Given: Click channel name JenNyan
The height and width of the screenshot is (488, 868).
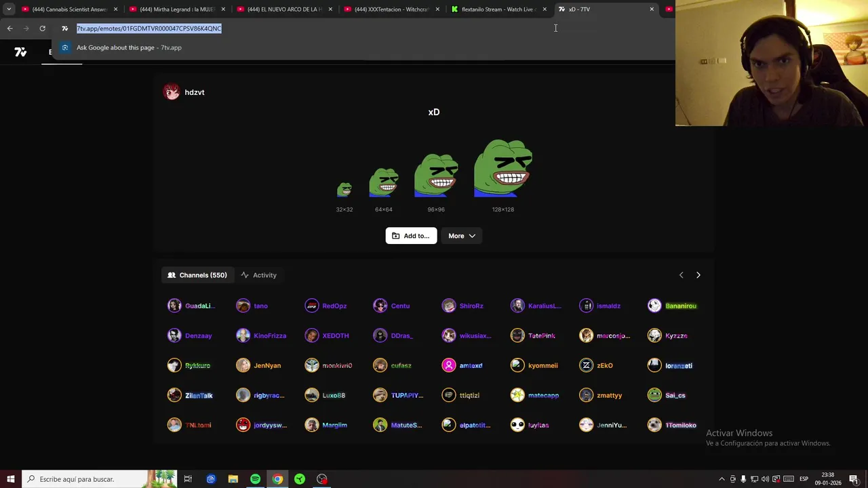Looking at the screenshot, I should coord(267,365).
